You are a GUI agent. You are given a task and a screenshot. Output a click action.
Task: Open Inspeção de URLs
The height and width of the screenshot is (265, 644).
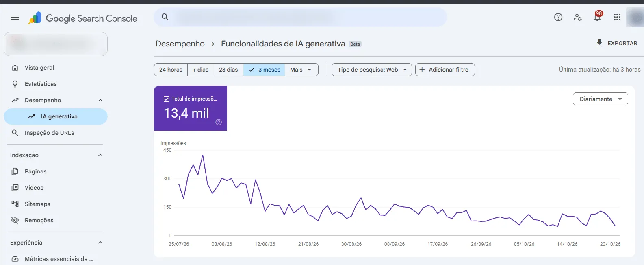pos(56,133)
